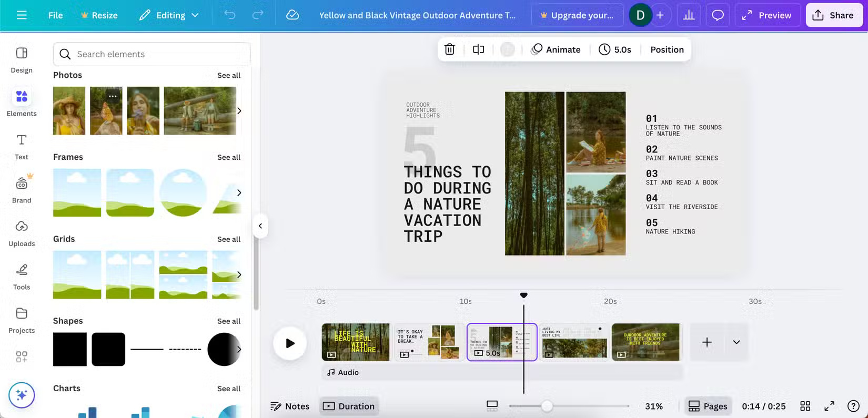868x418 pixels.
Task: Open the Brand kit panel
Action: click(x=22, y=189)
